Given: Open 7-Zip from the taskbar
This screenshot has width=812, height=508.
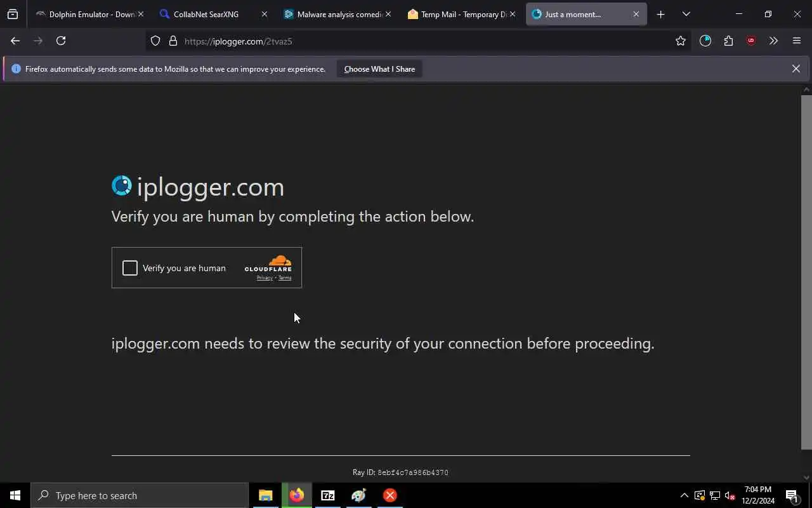Looking at the screenshot, I should 328,495.
